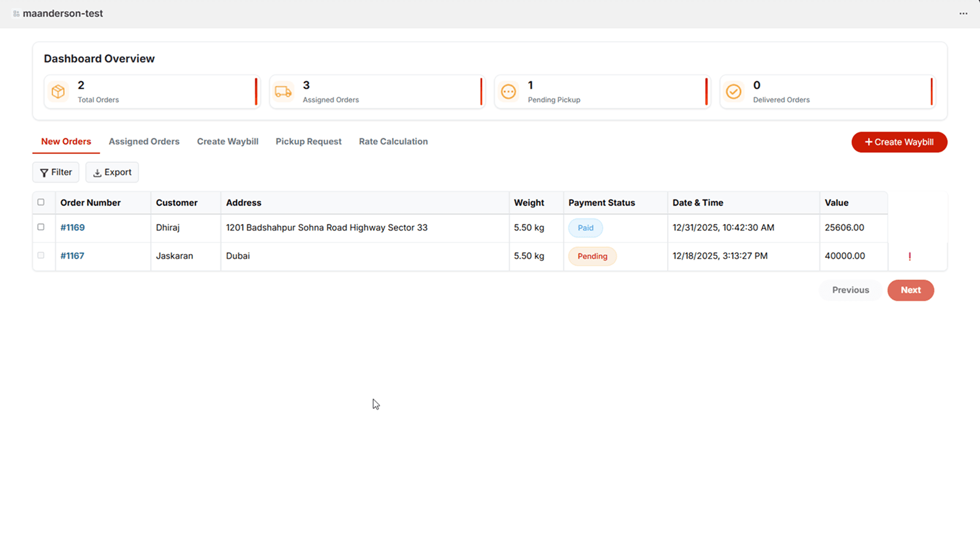Click the Assigned Orders count 3

click(306, 85)
